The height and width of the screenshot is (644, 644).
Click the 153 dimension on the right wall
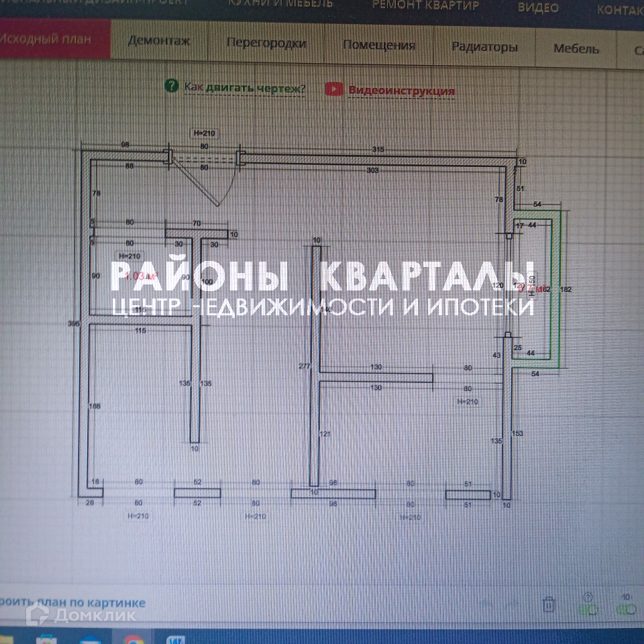click(517, 433)
